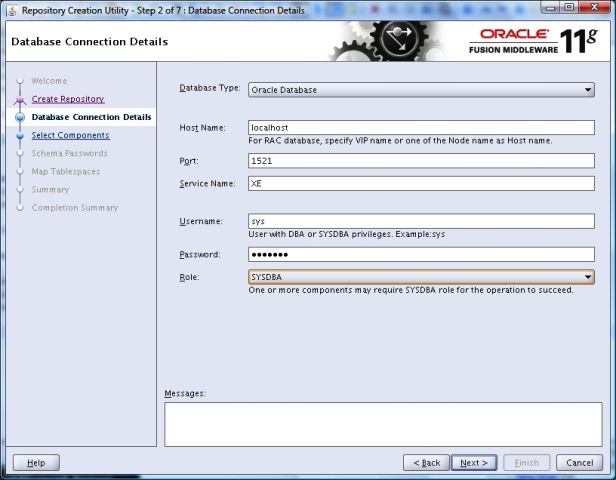Click the Help button

pyautogui.click(x=36, y=463)
